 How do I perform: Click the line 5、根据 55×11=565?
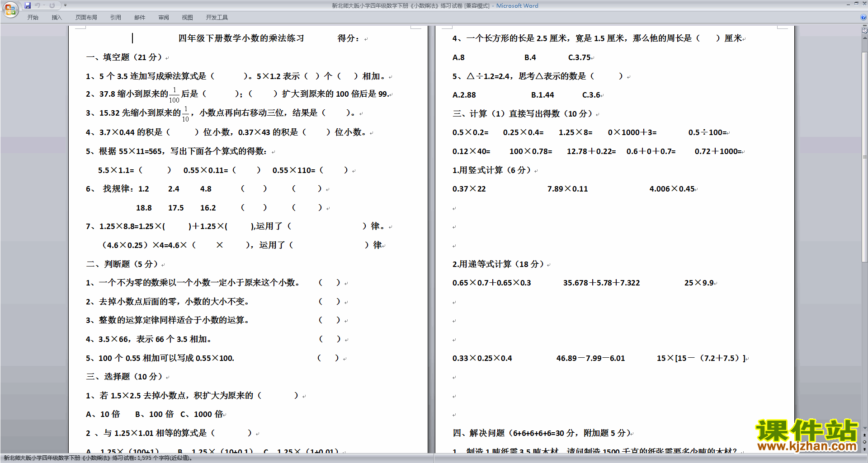coord(177,151)
